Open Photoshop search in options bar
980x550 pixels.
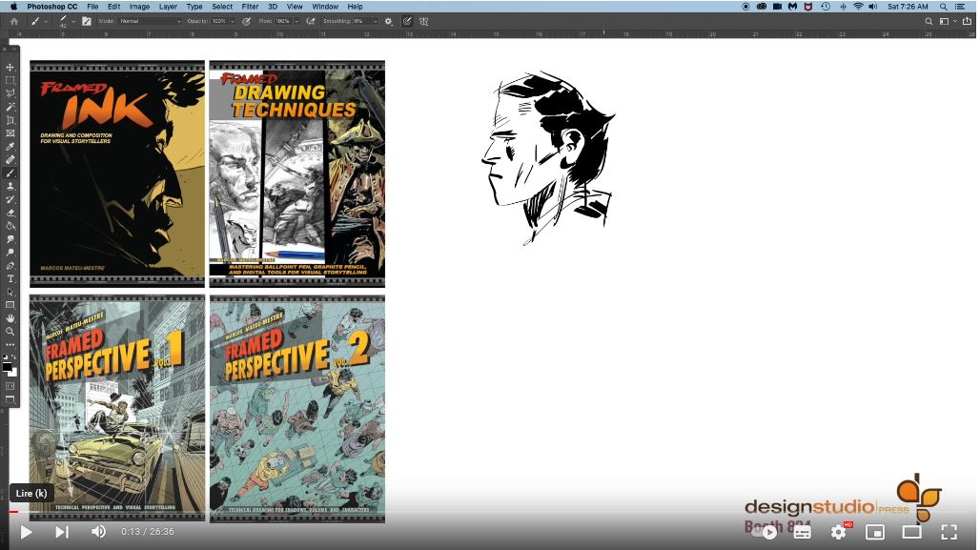[x=929, y=21]
